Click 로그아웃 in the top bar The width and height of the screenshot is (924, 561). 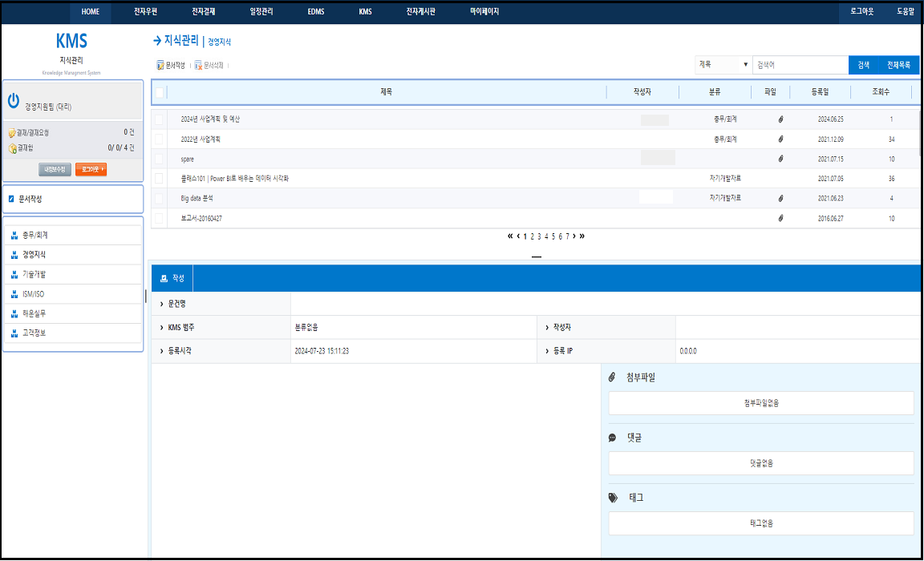861,12
